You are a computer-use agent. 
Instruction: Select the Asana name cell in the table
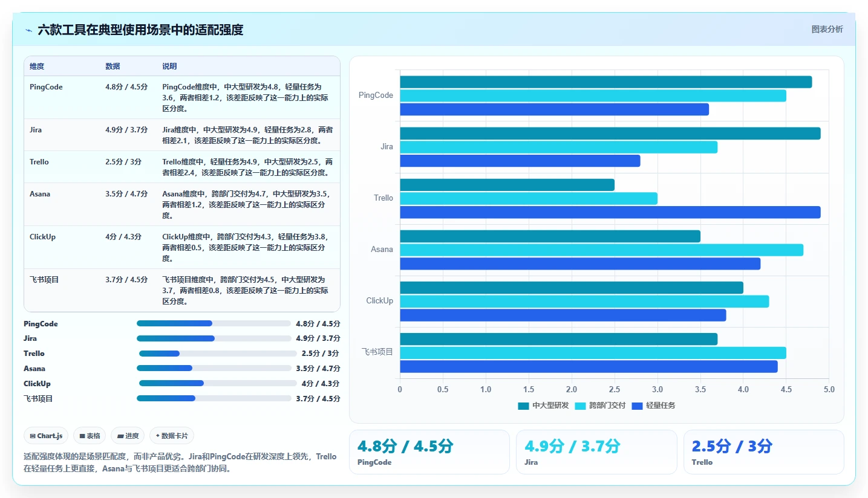[62, 204]
